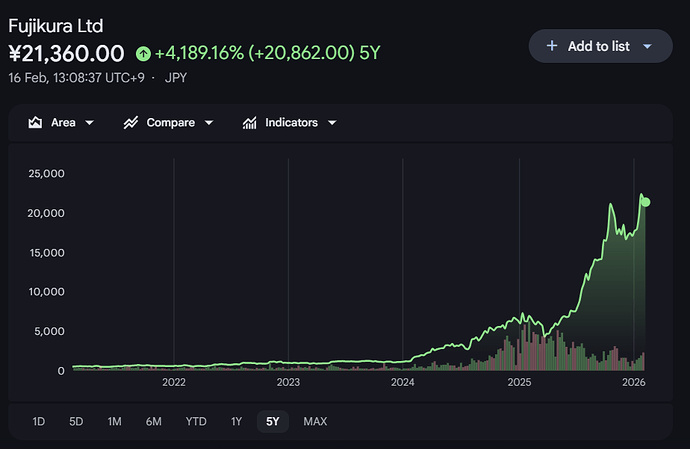690x449 pixels.
Task: Click the Compare chart lines icon
Action: click(x=130, y=123)
